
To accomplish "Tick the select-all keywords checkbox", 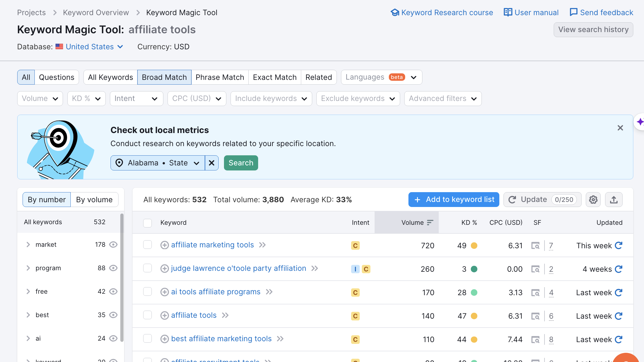I will [147, 223].
